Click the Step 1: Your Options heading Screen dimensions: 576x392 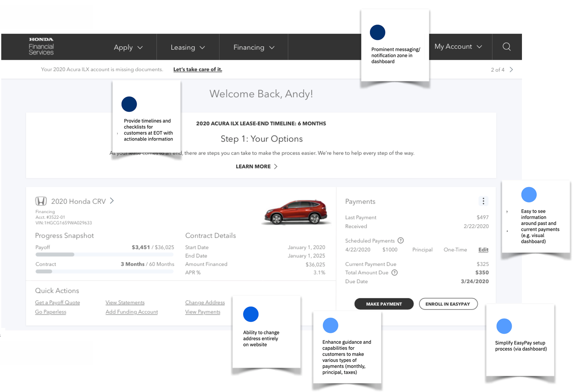pos(262,139)
